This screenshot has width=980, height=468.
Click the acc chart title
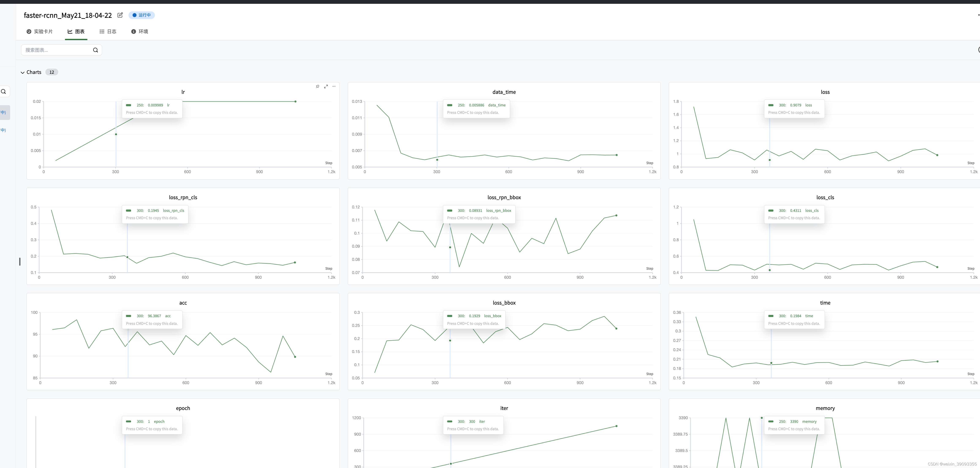183,303
